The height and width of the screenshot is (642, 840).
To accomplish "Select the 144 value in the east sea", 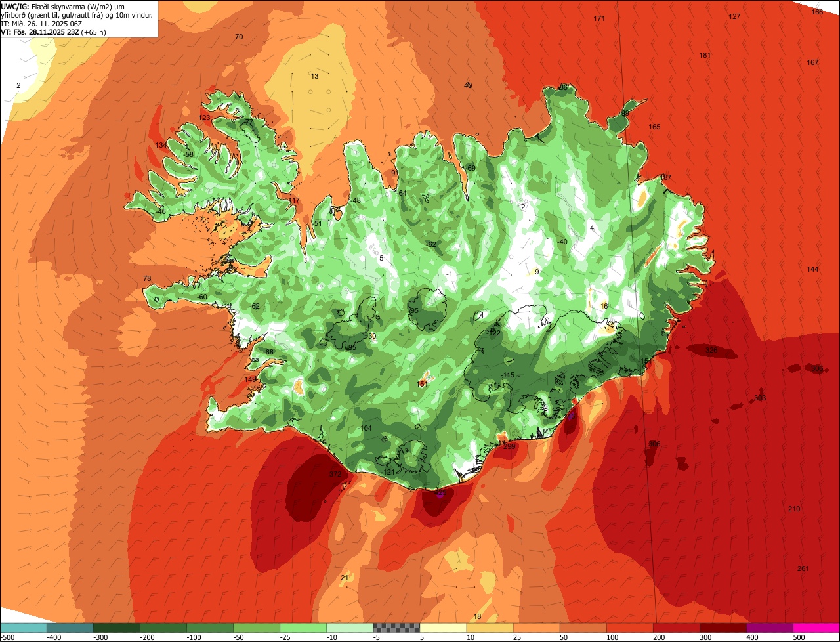I will [812, 269].
